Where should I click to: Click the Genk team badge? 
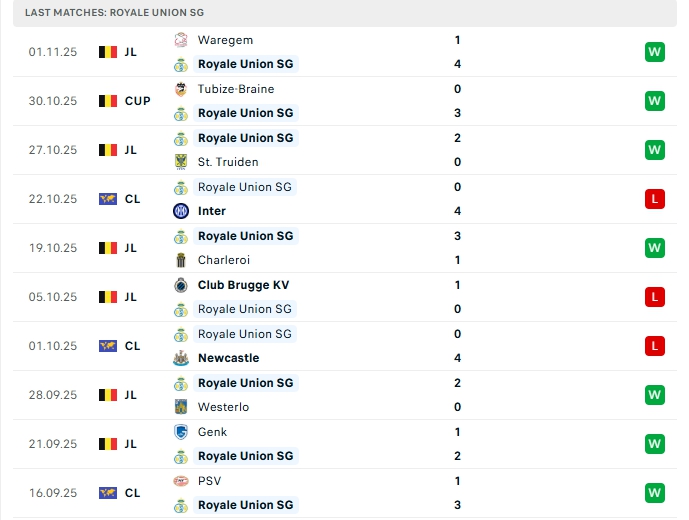click(181, 432)
